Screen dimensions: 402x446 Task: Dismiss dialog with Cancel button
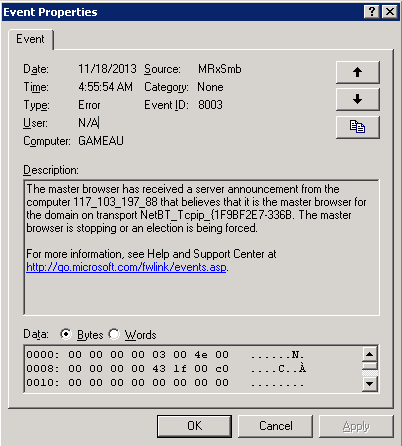point(276,426)
